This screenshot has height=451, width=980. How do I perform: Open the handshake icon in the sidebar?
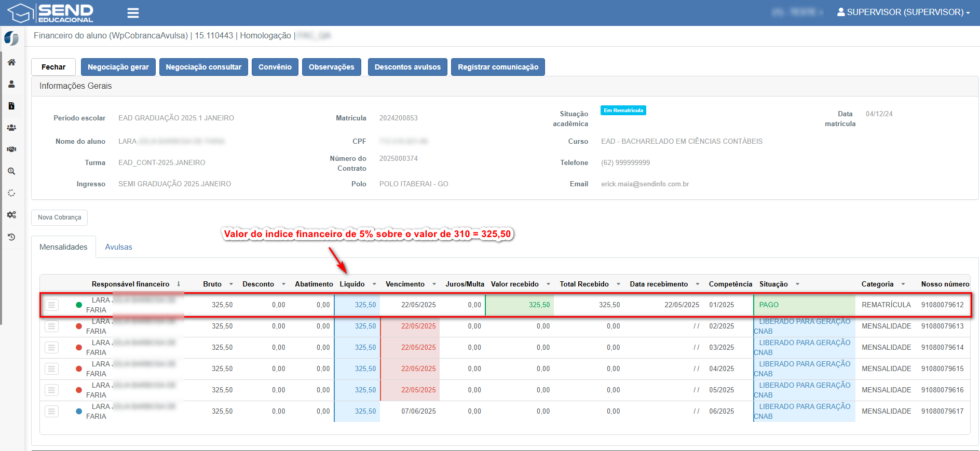(x=11, y=149)
